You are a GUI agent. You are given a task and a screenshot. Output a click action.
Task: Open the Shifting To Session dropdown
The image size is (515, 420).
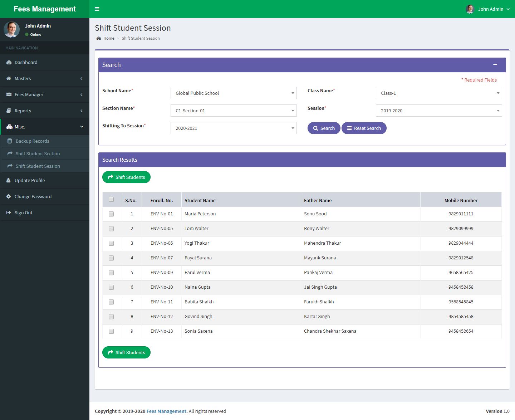[x=234, y=128]
